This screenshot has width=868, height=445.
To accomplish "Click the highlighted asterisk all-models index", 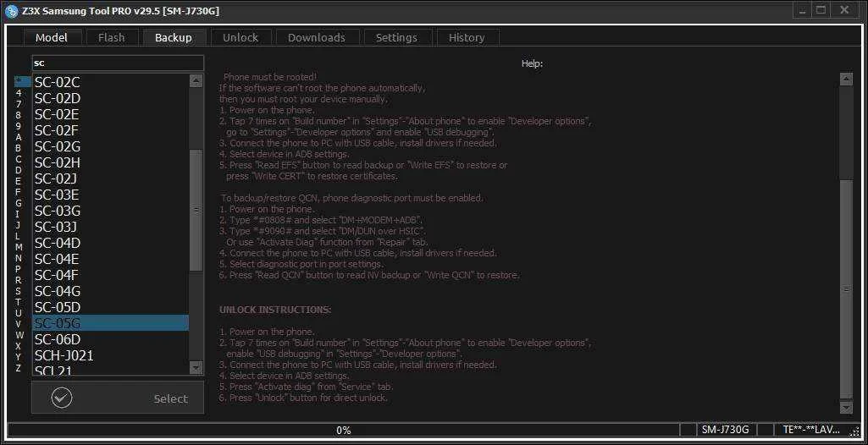I will click(22, 82).
